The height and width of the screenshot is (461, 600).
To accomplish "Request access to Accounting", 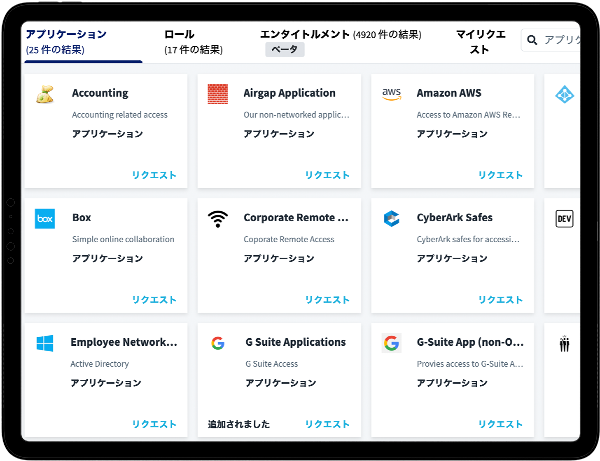I will click(154, 175).
